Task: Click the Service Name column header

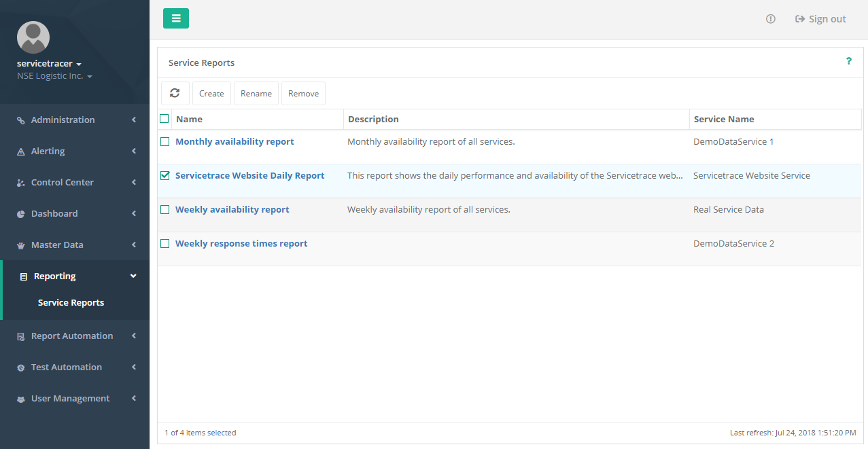Action: click(x=724, y=119)
